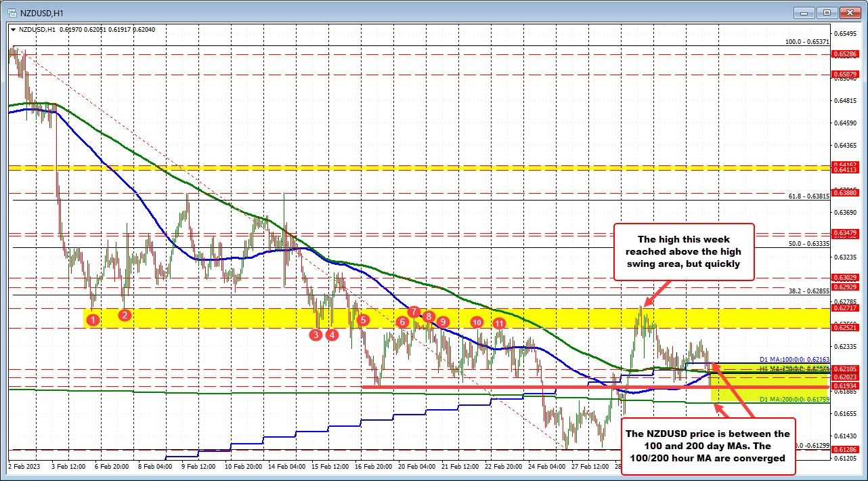This screenshot has height=481, width=868.
Task: Click the D1 MA:100 0.62163 label
Action: tap(794, 358)
